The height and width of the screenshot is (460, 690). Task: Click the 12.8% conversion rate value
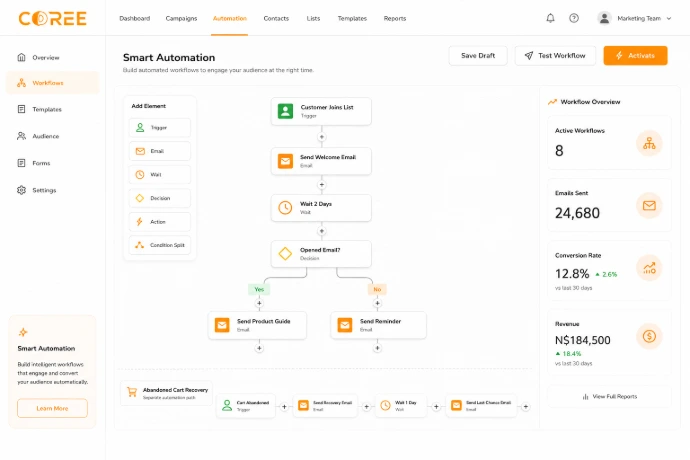(x=572, y=274)
